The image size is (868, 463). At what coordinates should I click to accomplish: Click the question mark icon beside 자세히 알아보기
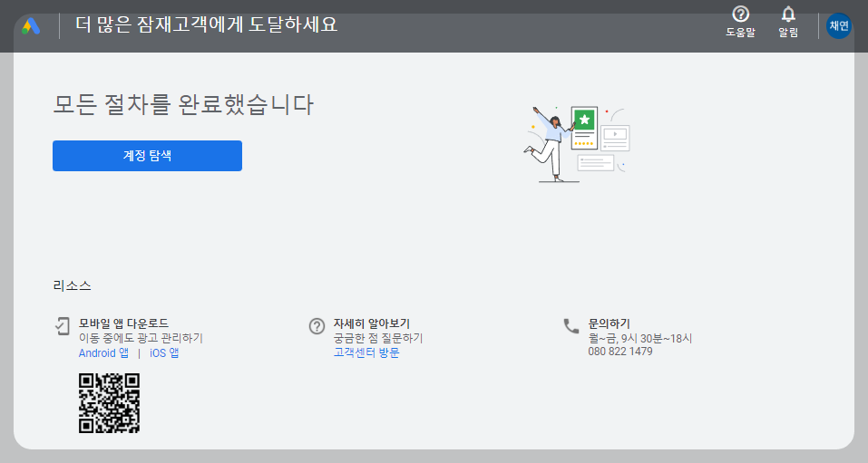317,326
